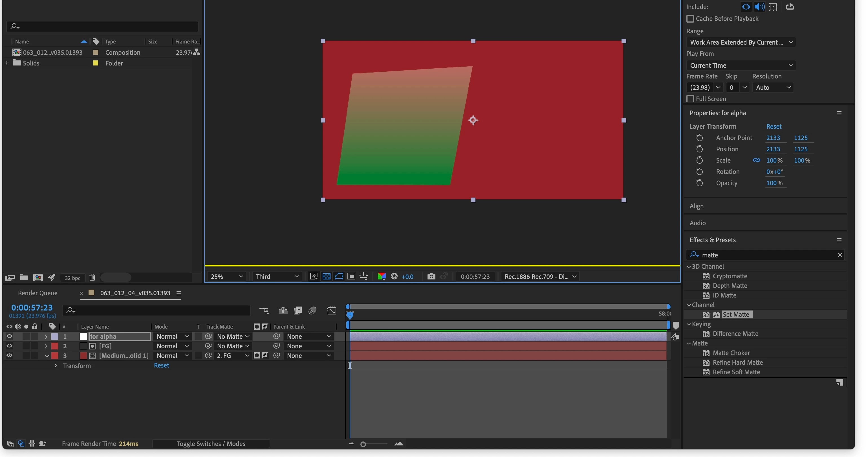This screenshot has width=868, height=457.
Task: Enable Cache Before Playback checkbox
Action: pyautogui.click(x=690, y=19)
